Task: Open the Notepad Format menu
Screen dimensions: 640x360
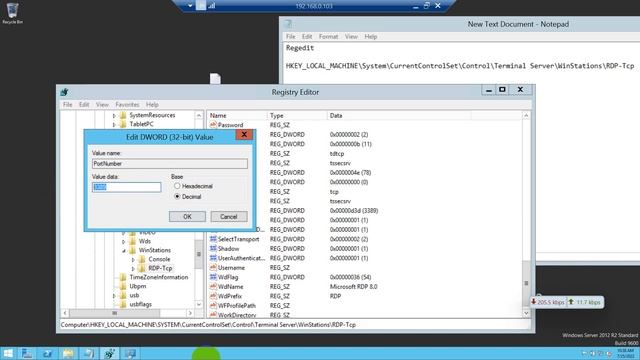Action: point(329,37)
